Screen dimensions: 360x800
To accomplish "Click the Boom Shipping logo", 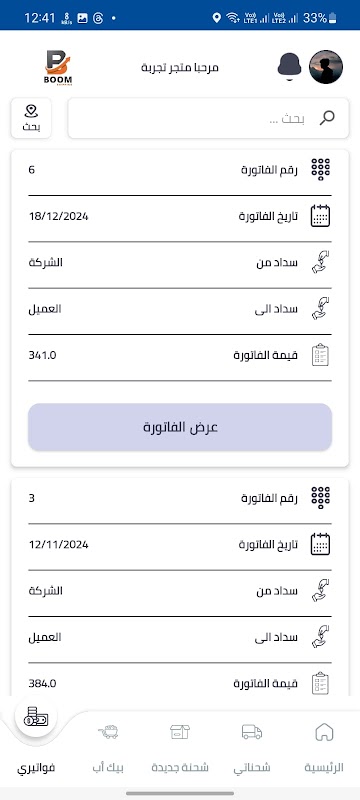I will [x=58, y=67].
